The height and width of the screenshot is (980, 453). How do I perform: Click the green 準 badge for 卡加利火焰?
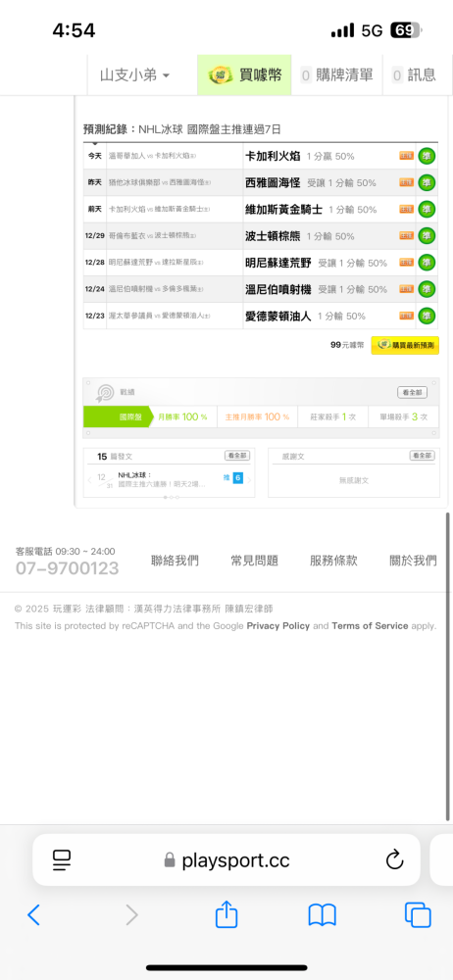(428, 156)
